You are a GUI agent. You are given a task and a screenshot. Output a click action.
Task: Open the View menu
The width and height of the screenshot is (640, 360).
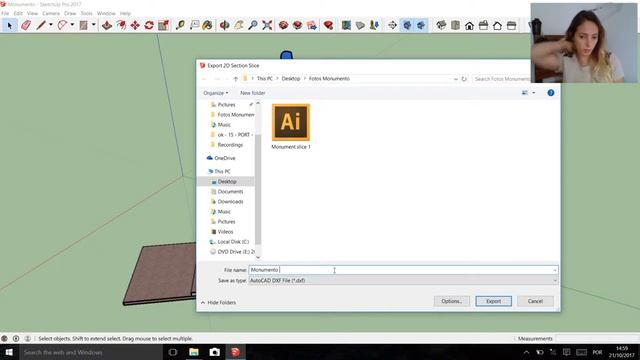click(32, 13)
